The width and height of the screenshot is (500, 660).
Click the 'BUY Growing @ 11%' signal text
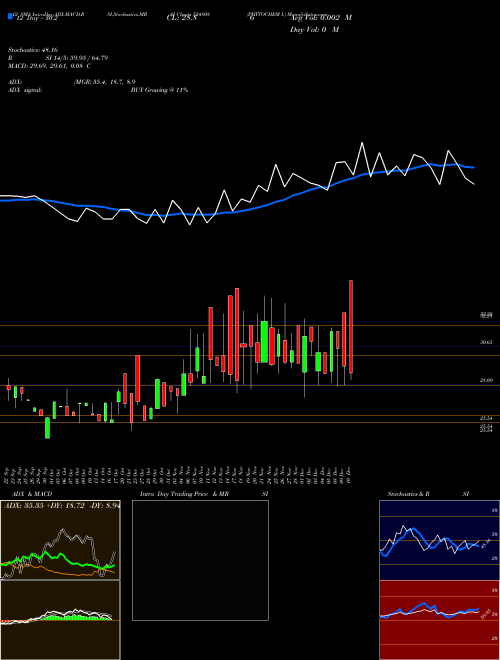point(159,90)
